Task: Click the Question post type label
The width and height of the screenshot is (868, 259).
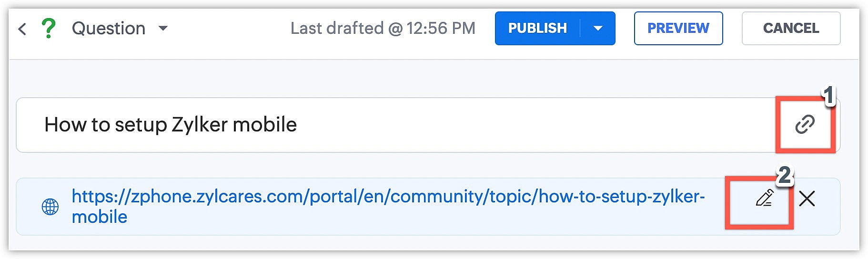Action: [109, 29]
